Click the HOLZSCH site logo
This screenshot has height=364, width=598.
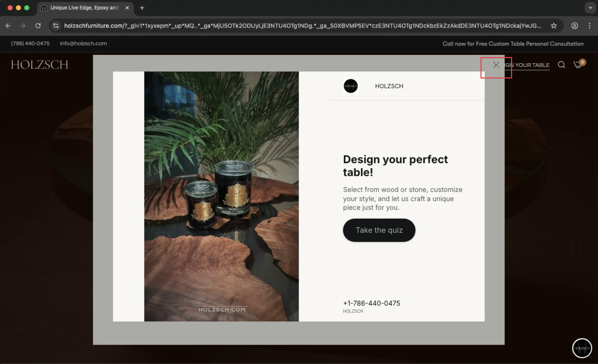point(40,64)
